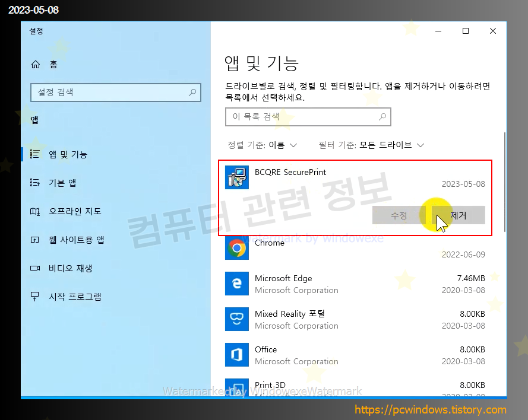Click the apps list vertical scrollbar
Screen dimensions: 528x420
[x=504, y=182]
